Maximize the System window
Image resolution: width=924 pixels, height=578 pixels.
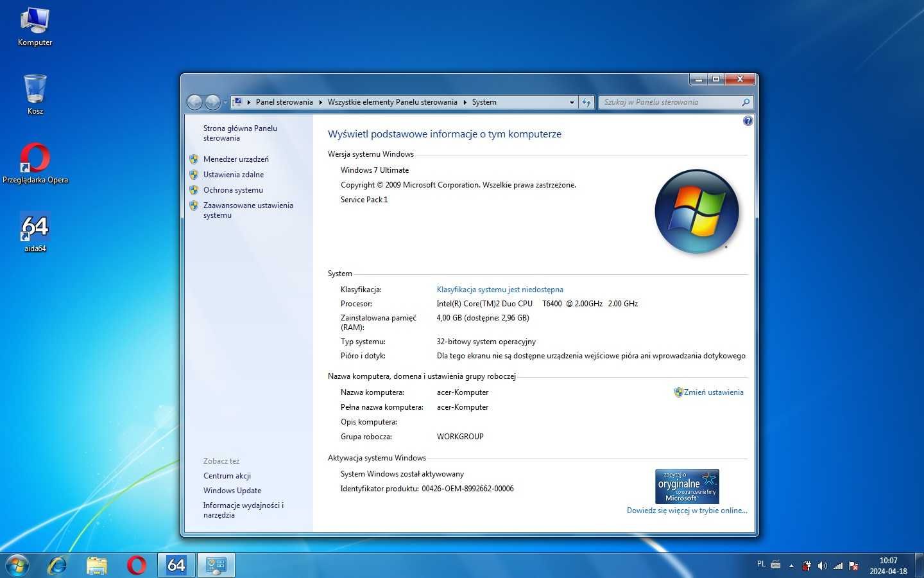[x=716, y=79]
